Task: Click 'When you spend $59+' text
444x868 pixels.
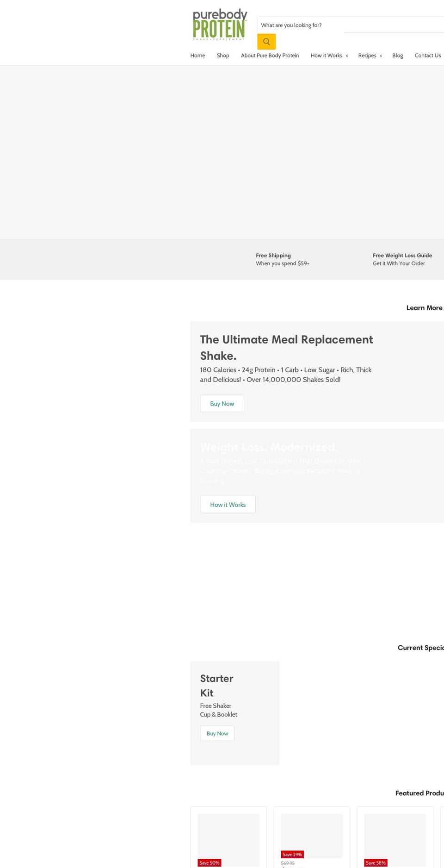Action: 283,263
